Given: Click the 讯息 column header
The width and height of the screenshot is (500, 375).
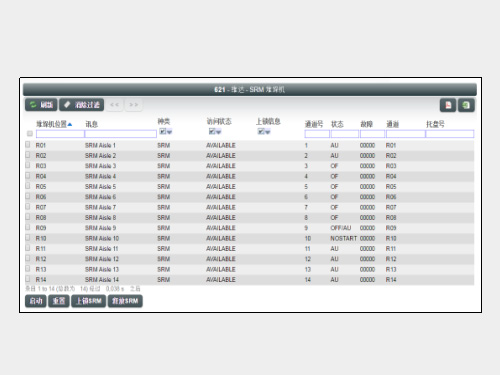Looking at the screenshot, I should [x=92, y=124].
